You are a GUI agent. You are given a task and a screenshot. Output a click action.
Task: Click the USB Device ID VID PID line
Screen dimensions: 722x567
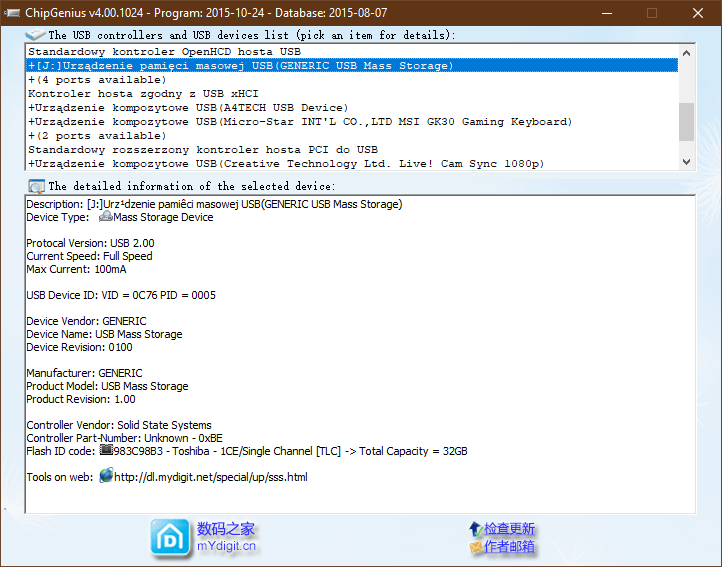click(x=121, y=295)
